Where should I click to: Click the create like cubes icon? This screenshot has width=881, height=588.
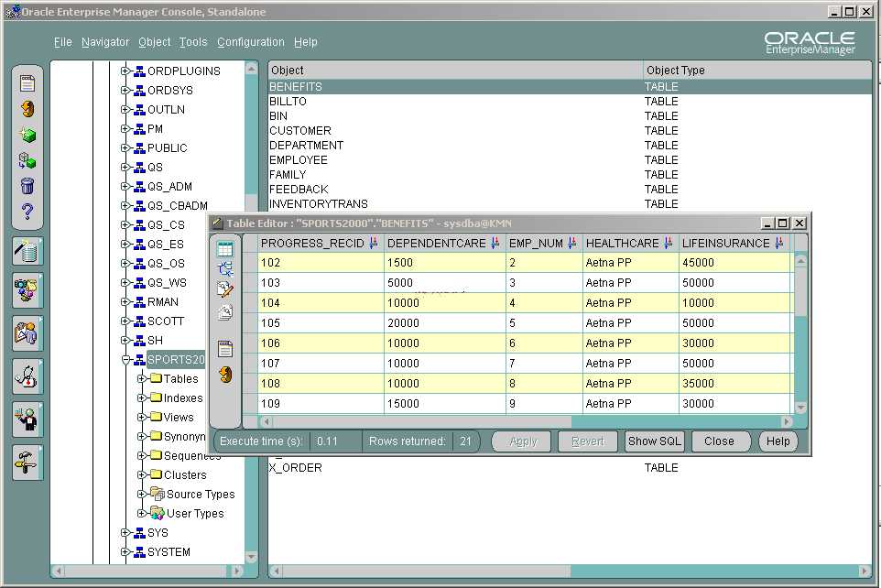click(x=27, y=161)
